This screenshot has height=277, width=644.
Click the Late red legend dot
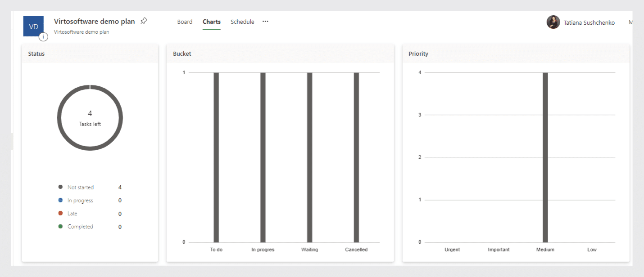(60, 213)
